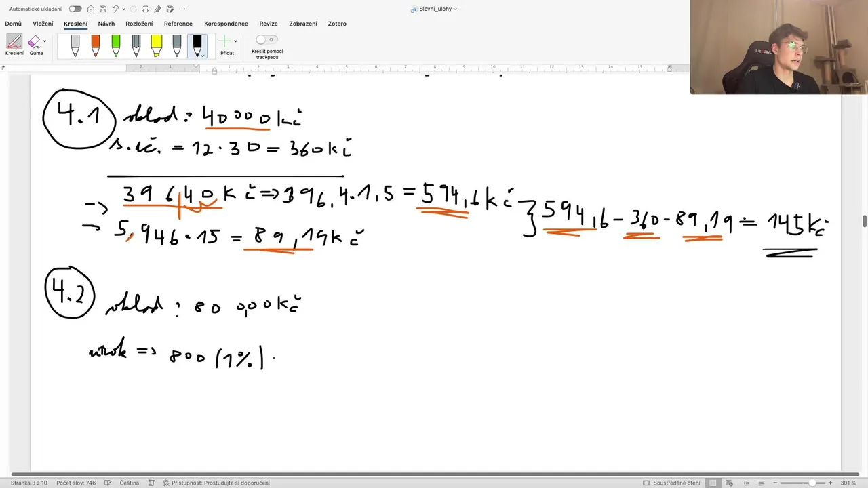Click the 301 % zoom level
The height and width of the screenshot is (488, 868).
point(848,483)
